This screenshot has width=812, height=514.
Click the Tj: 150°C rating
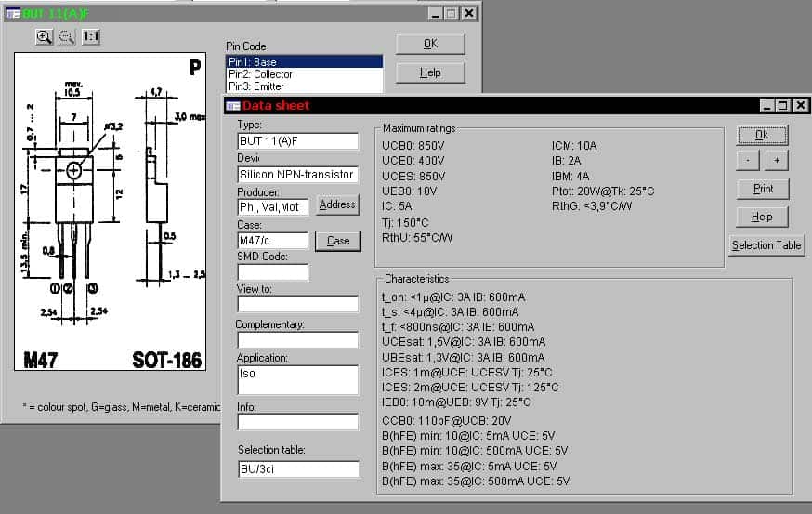[x=405, y=223]
